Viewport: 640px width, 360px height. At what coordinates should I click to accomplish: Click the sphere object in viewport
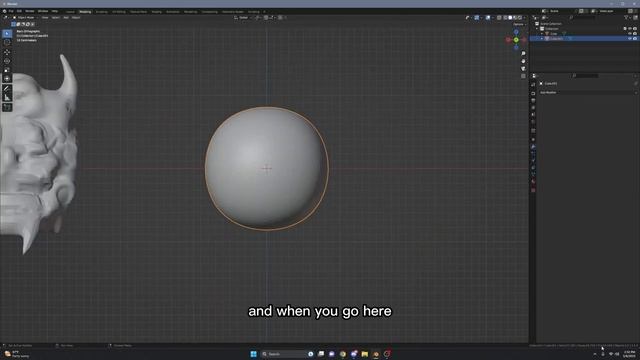(266, 168)
